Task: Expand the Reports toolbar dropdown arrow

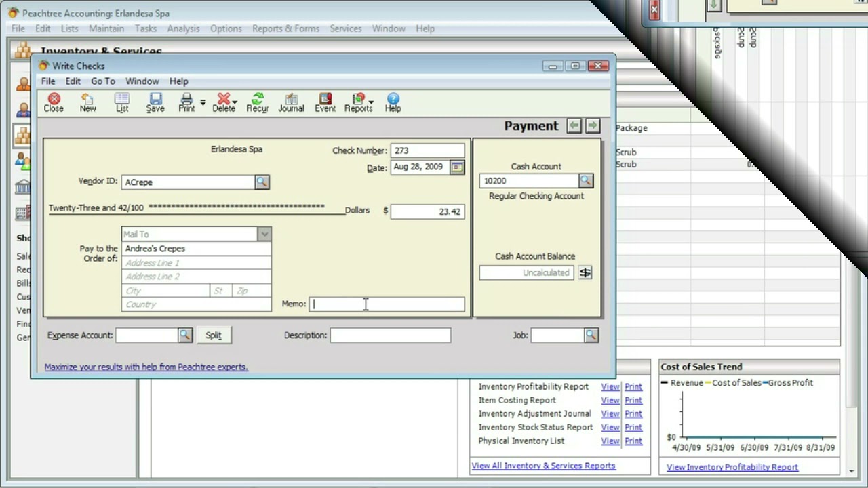Action: 371,103
